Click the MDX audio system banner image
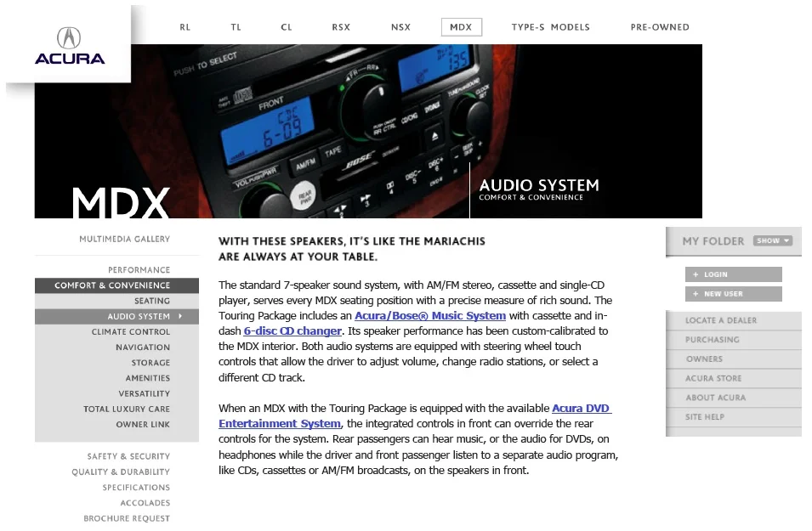 [368, 131]
